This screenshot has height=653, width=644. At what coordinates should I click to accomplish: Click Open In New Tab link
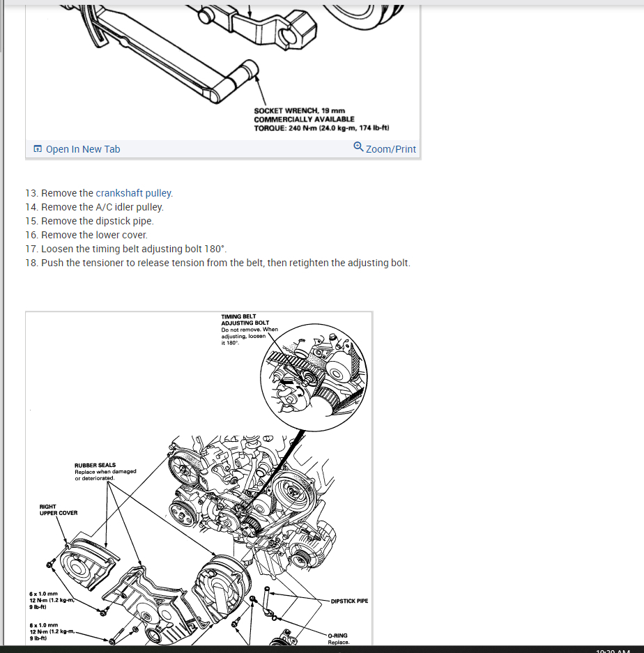click(x=83, y=149)
